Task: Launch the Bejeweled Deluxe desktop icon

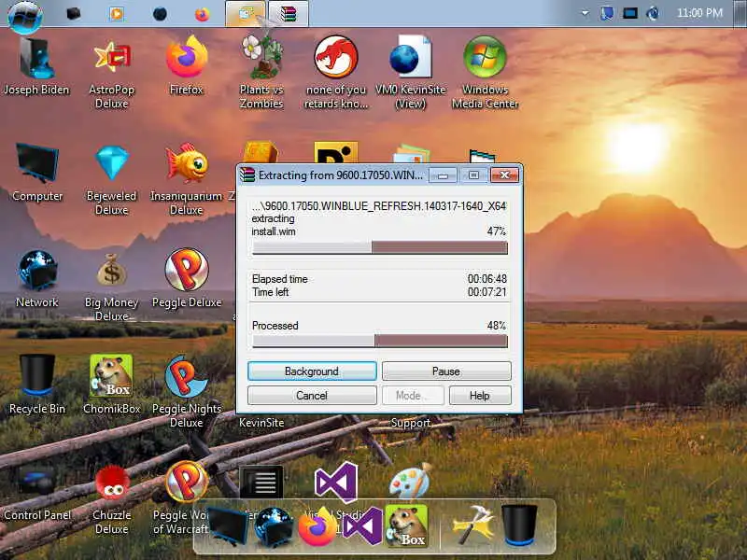Action: point(111,180)
